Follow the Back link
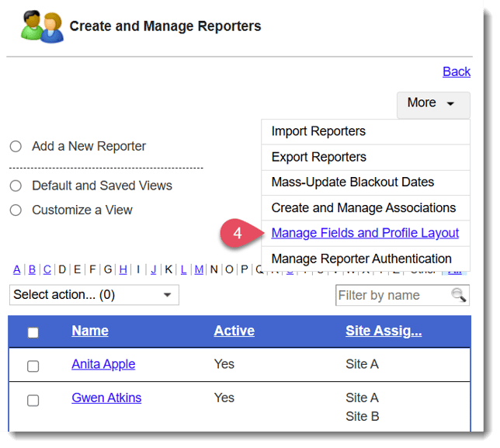The width and height of the screenshot is (500, 448). (x=456, y=71)
